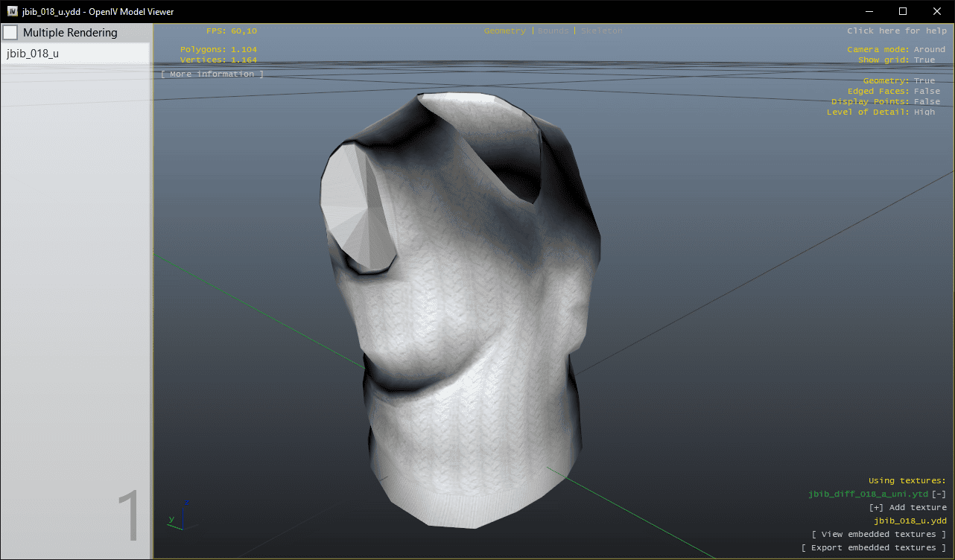955x560 pixels.
Task: Click the OpenIV app icon in title bar
Action: (13, 11)
